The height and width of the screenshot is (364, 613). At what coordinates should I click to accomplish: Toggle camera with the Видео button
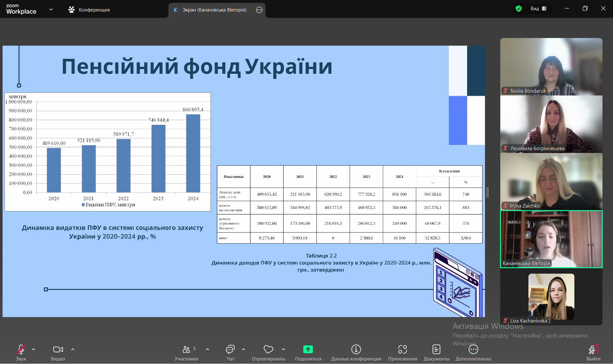click(58, 350)
